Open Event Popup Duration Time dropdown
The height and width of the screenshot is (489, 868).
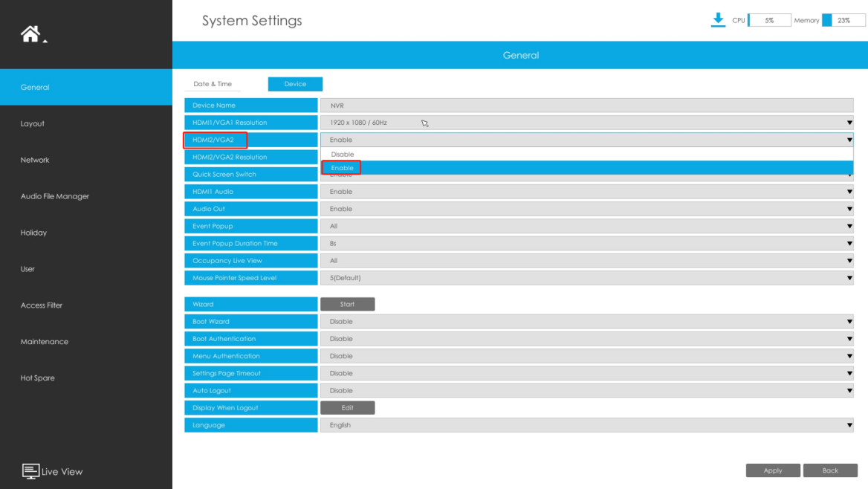coord(587,243)
